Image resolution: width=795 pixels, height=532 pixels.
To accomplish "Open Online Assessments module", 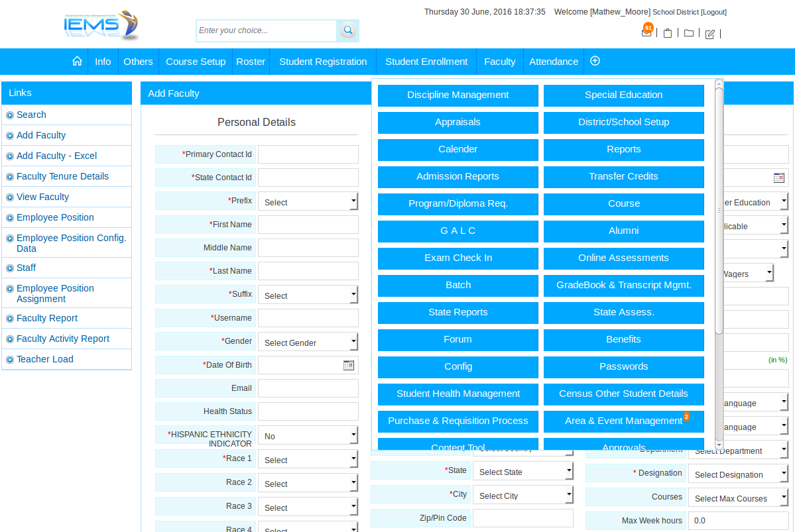I will 624,258.
